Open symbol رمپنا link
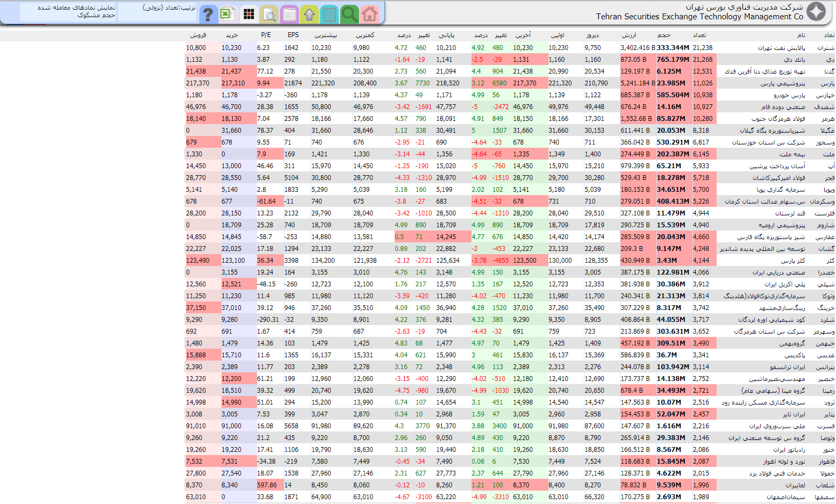 [827, 391]
